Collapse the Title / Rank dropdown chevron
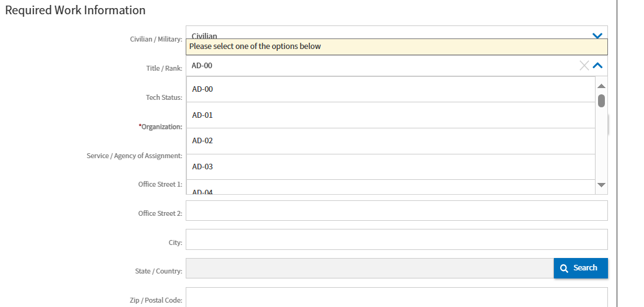Image resolution: width=644 pixels, height=307 pixels. pyautogui.click(x=597, y=66)
